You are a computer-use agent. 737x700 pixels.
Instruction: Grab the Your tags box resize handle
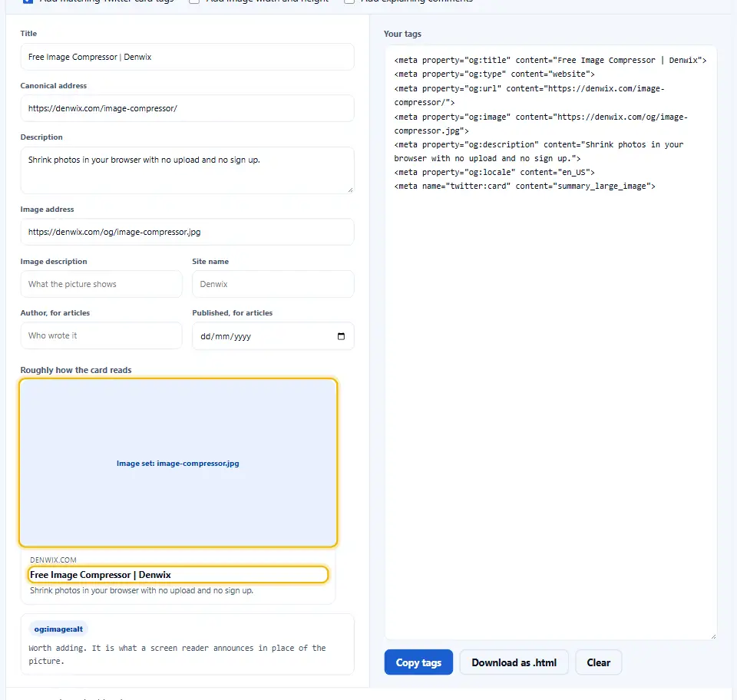[x=713, y=636]
